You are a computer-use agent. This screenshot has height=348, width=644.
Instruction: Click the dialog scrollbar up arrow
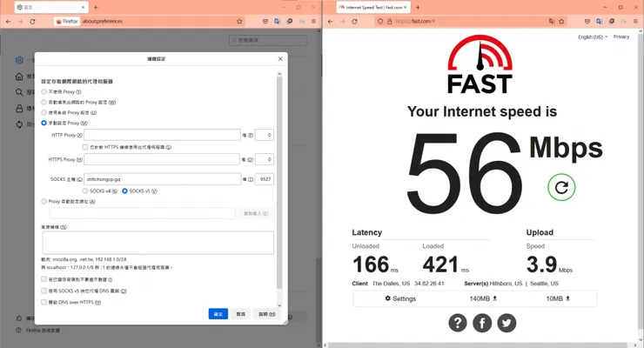pyautogui.click(x=279, y=74)
